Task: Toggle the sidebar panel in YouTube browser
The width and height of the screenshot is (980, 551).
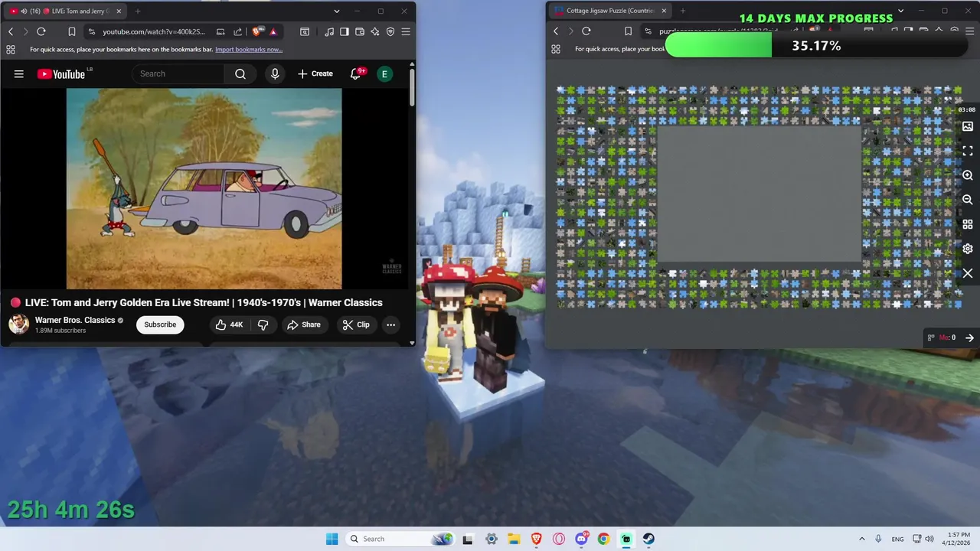Action: coord(345,31)
